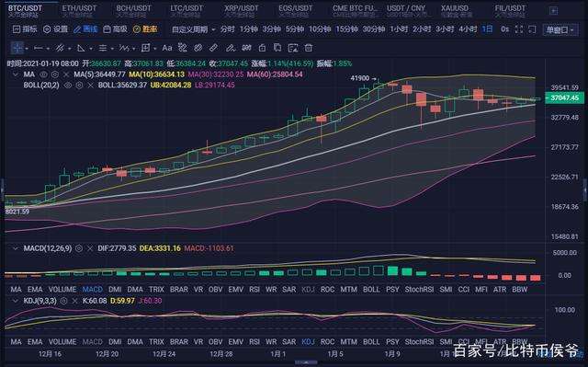Select the crosshair cursor tool
The width and height of the screenshot is (588, 367).
pyautogui.click(x=17, y=48)
